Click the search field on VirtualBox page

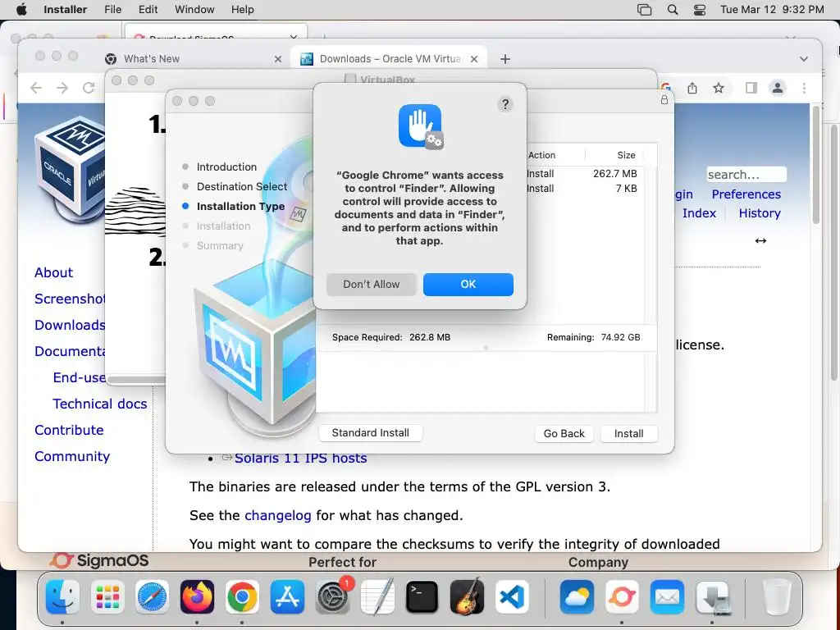pos(746,175)
